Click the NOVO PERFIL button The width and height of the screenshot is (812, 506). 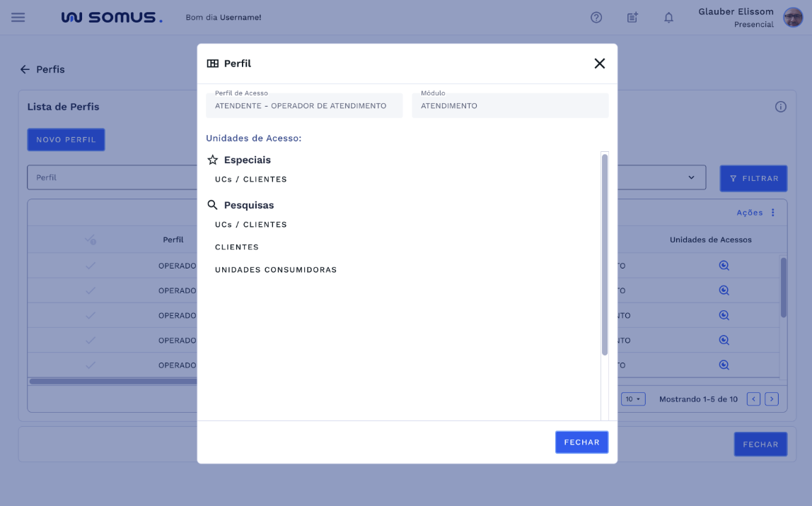click(x=66, y=139)
